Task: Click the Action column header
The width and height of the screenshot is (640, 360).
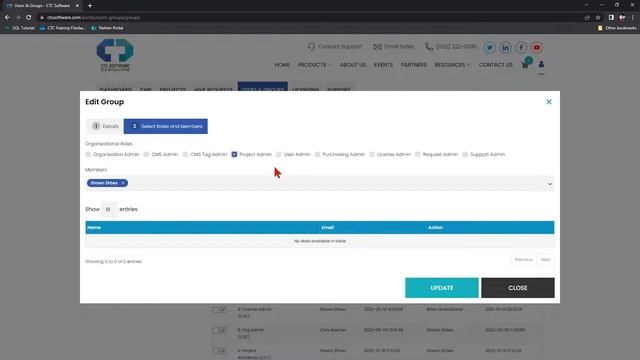Action: tap(436, 227)
